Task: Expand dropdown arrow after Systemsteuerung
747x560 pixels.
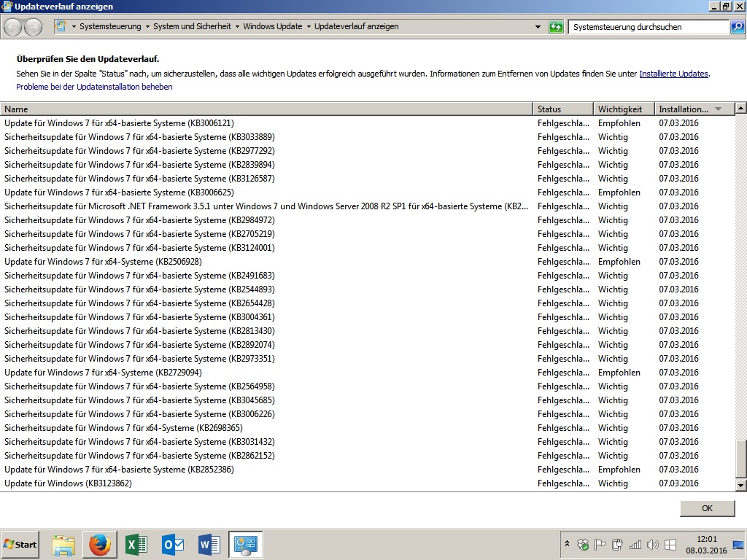Action: click(147, 27)
